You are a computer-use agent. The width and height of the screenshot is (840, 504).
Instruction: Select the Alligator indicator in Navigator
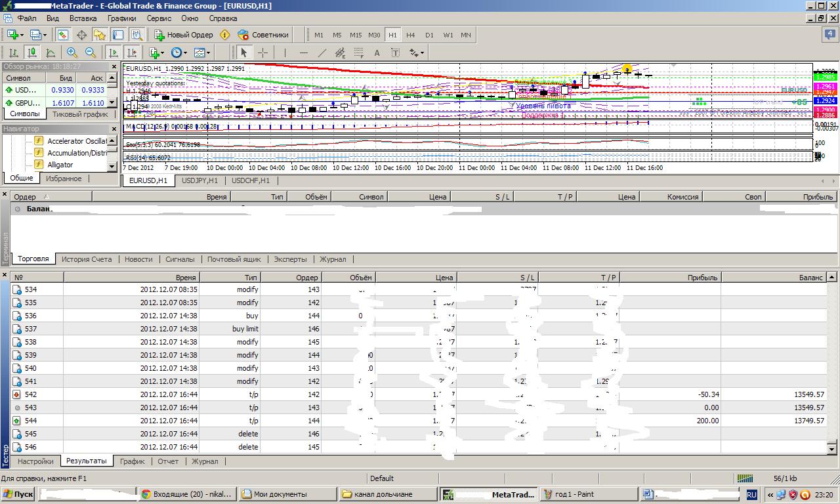[x=60, y=165]
